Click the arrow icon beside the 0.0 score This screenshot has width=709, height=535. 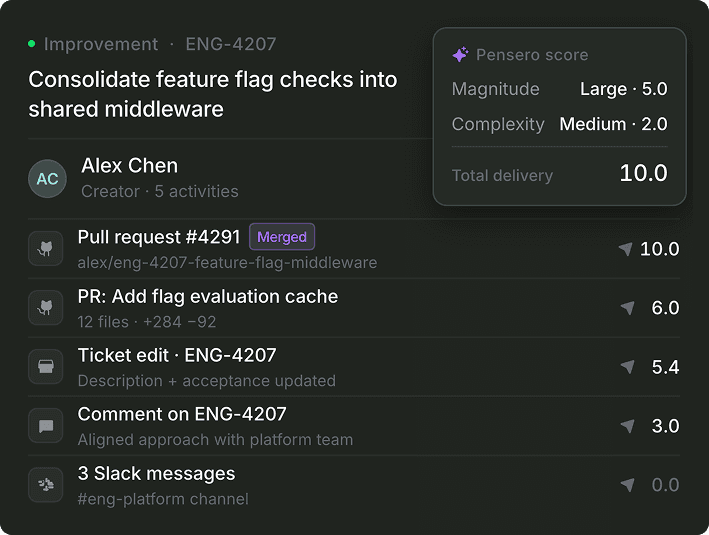(x=627, y=485)
